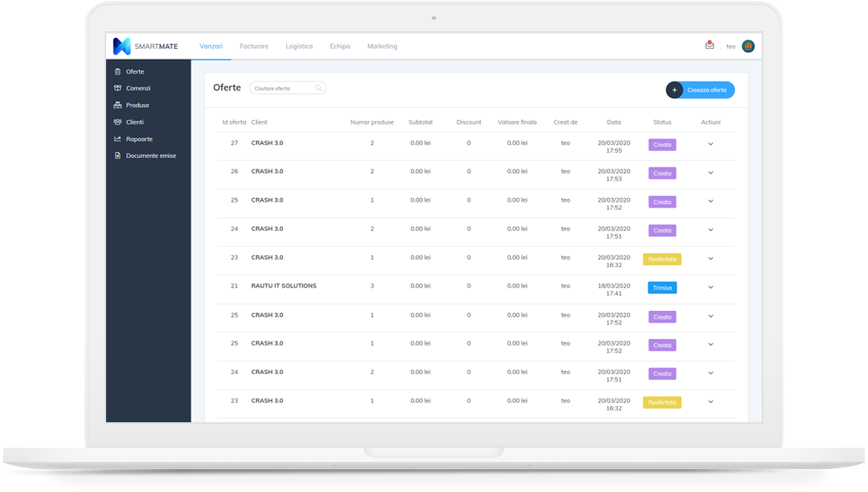Expand actions for offer 27

point(710,144)
